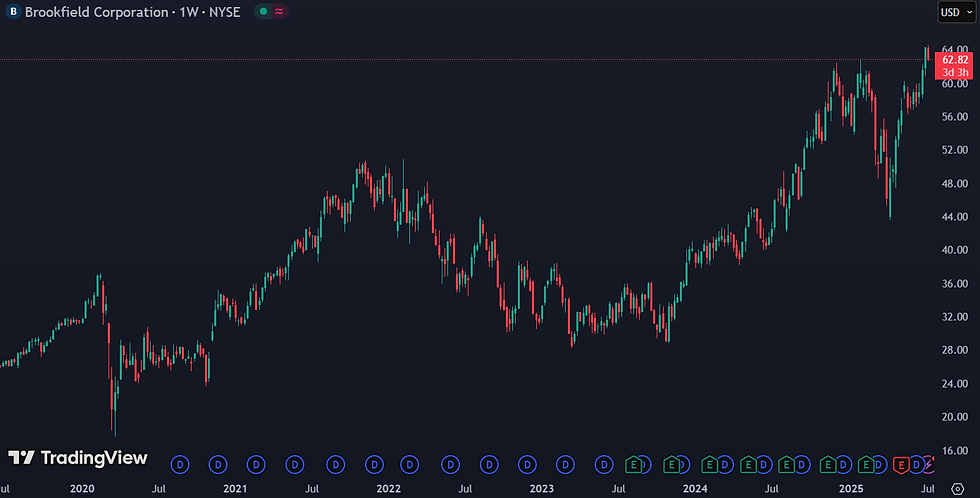Click the 20.00 price axis label

click(954, 417)
